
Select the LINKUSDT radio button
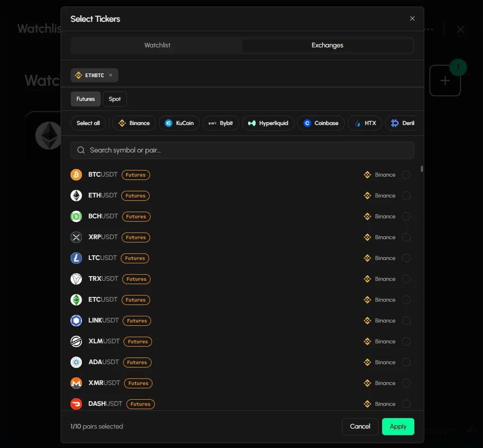[406, 321]
